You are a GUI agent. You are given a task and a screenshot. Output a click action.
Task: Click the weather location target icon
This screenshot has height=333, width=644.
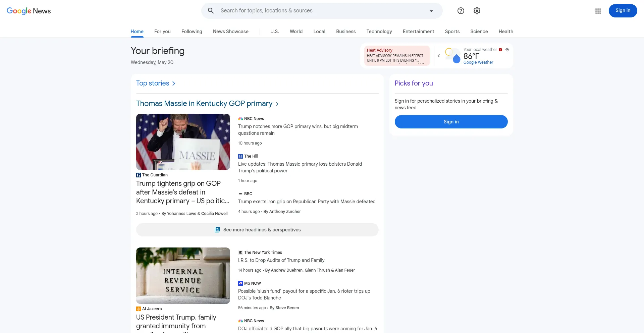pyautogui.click(x=507, y=50)
